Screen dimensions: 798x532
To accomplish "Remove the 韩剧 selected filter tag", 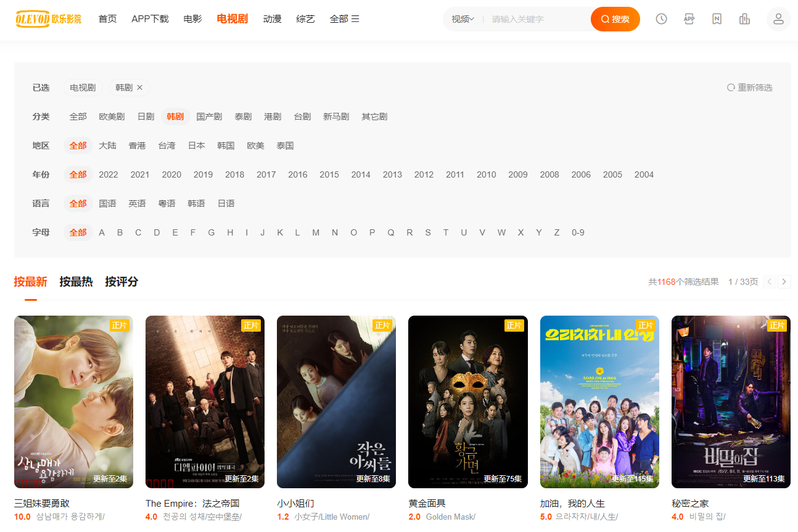I will 139,88.
